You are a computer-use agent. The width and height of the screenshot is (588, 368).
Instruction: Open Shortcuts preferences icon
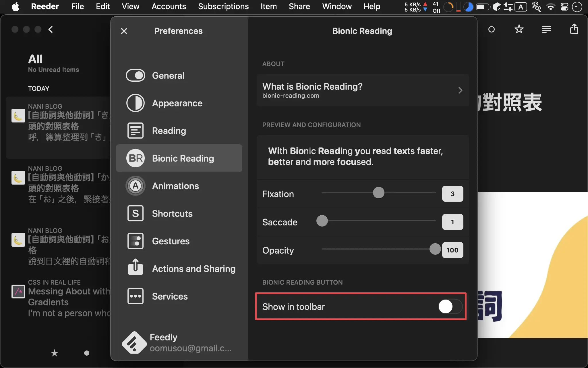(135, 213)
